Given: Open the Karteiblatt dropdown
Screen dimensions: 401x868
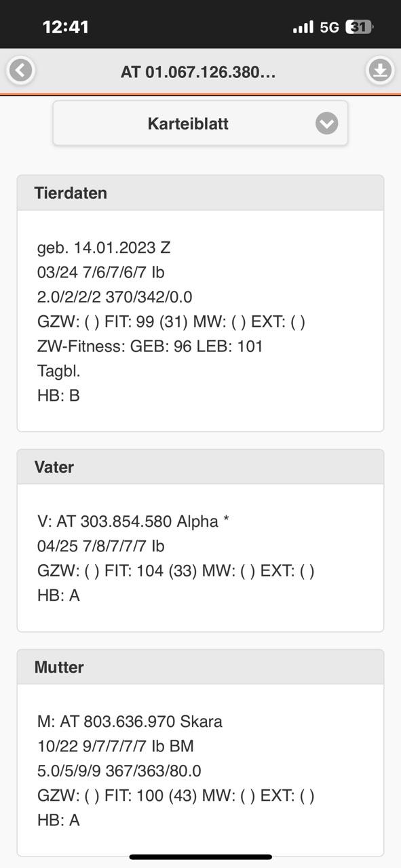Looking at the screenshot, I should [x=200, y=123].
